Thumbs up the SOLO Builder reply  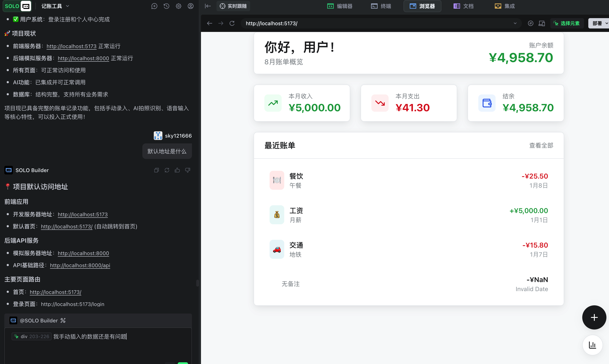(x=177, y=170)
